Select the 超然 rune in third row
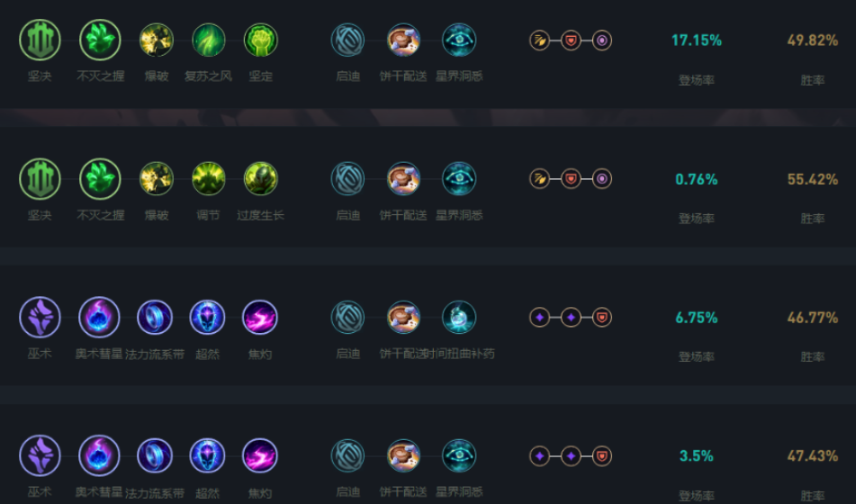856x504 pixels. click(x=207, y=318)
